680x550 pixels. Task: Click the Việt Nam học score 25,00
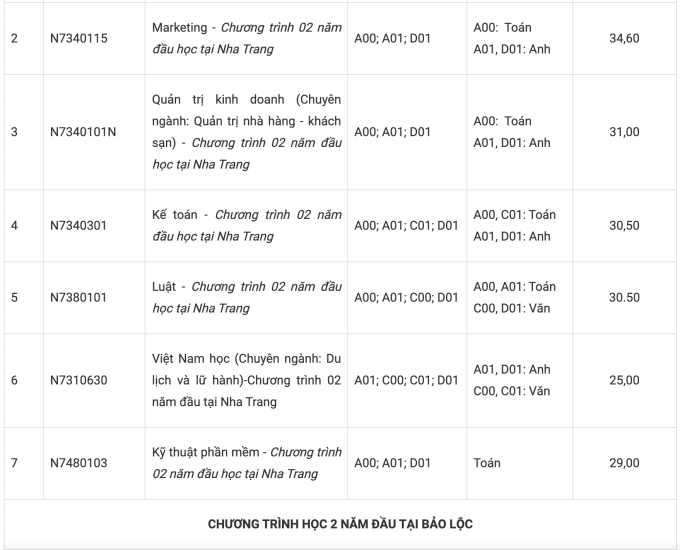tap(624, 381)
